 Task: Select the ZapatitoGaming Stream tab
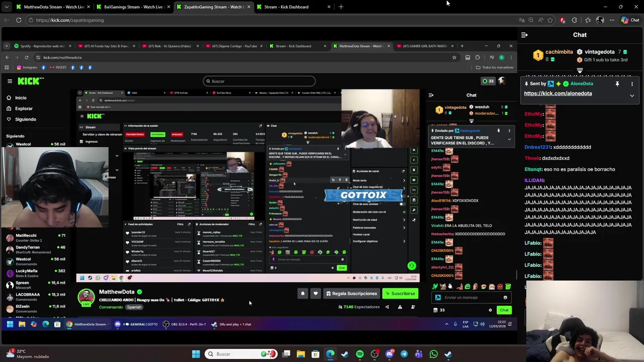point(213,7)
